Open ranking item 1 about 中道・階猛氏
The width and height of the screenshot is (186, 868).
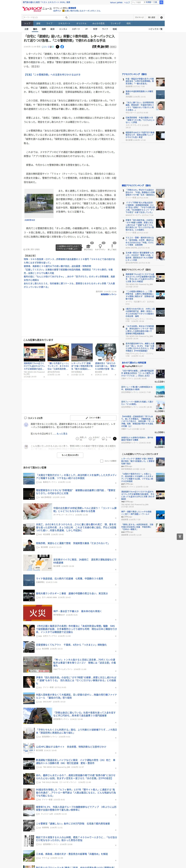140,81
